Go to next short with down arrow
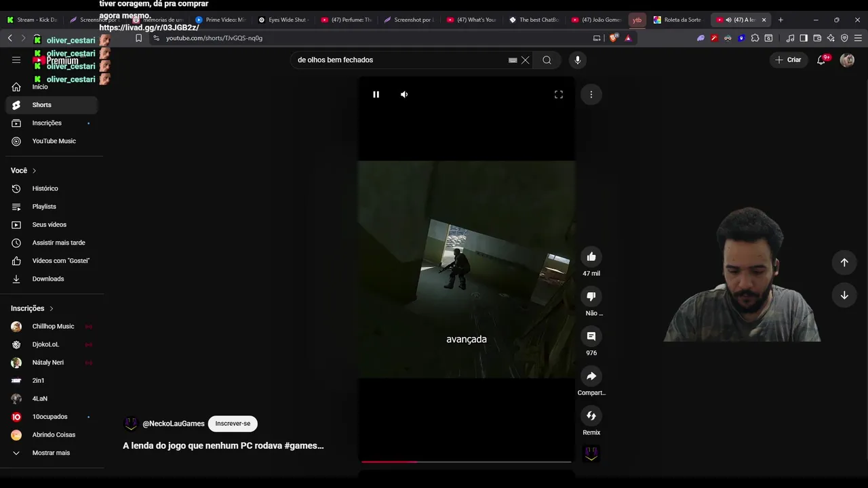The image size is (868, 488). coord(844,295)
